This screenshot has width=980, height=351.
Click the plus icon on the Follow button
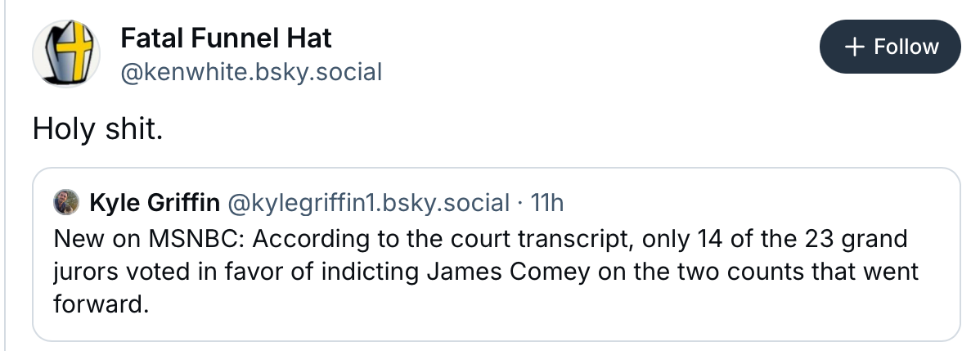[855, 47]
